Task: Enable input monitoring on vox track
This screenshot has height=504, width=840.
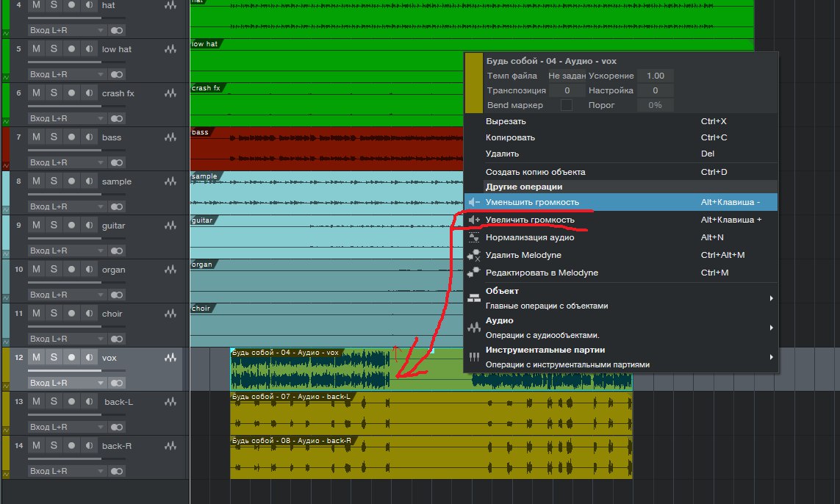Action: click(90, 357)
